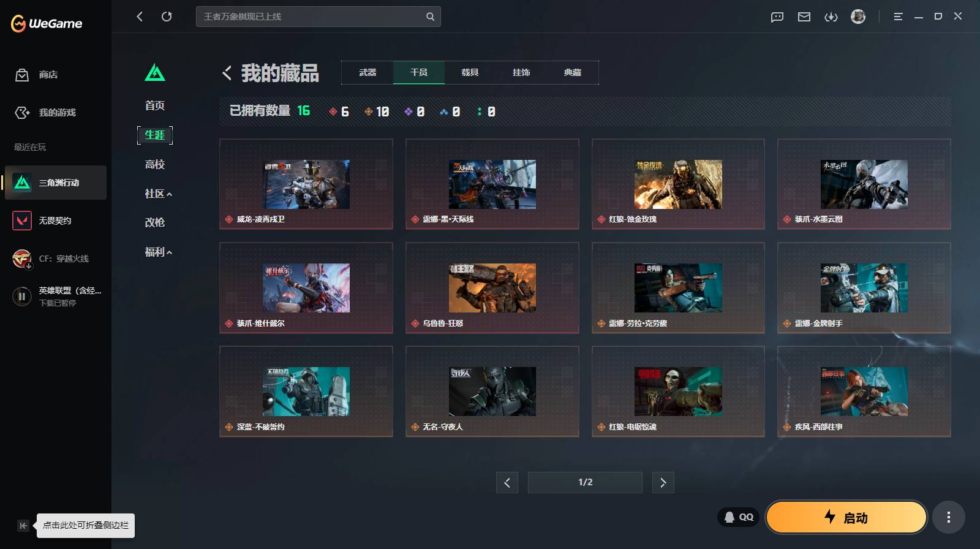Expand the 社区 menu
The image size is (980, 549).
pos(158,194)
